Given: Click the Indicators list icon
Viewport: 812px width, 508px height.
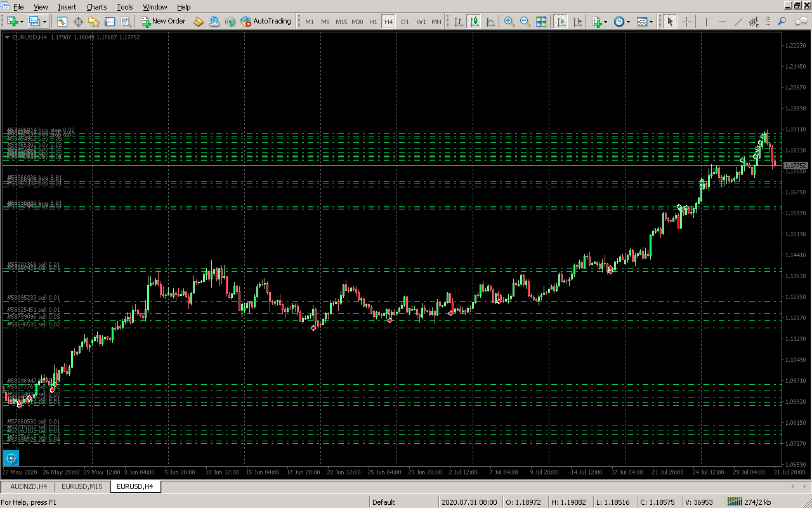Looking at the screenshot, I should coord(596,22).
